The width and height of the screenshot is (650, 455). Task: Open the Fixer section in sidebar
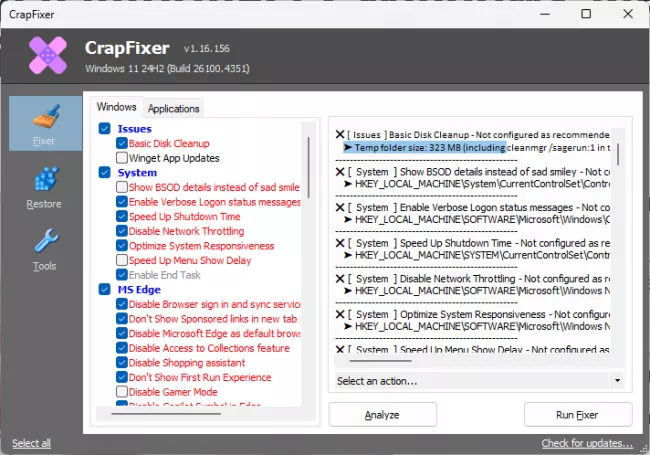coord(44,124)
